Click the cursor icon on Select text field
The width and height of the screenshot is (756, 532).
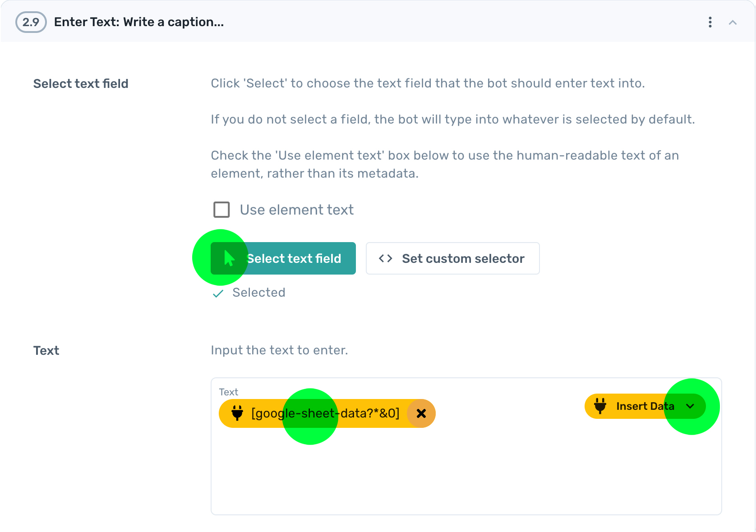(228, 258)
